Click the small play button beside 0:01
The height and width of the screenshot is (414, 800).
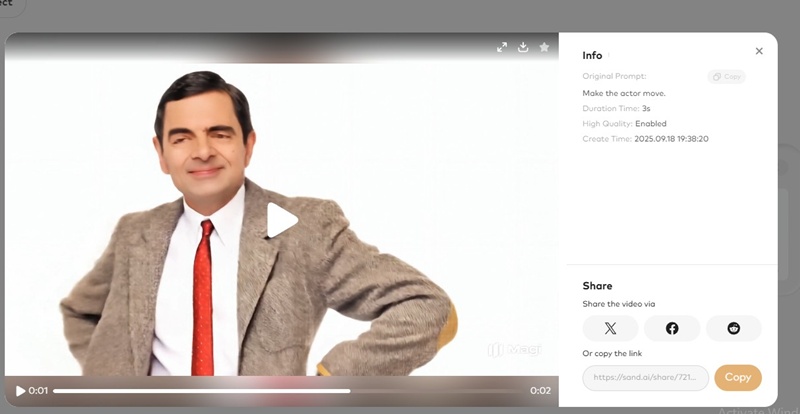[x=20, y=391]
